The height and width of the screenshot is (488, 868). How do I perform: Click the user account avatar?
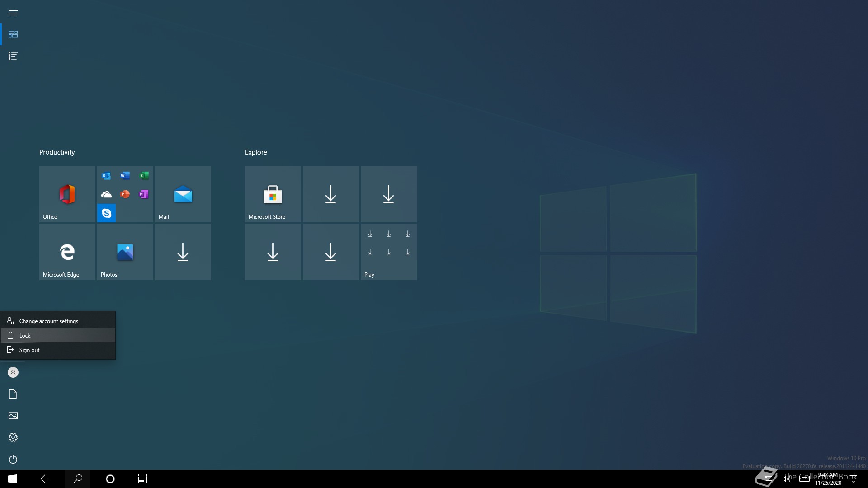13,372
